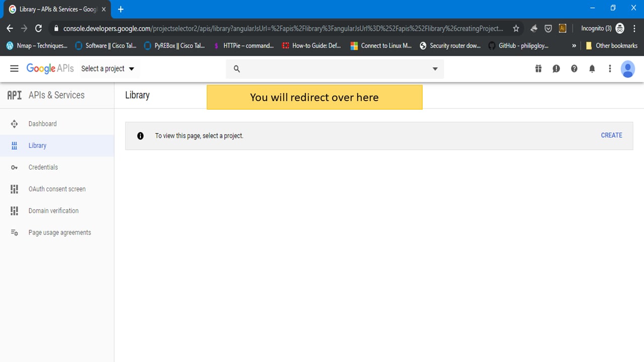Click browser forward arrow
The width and height of the screenshot is (644, 362).
pos(24,28)
